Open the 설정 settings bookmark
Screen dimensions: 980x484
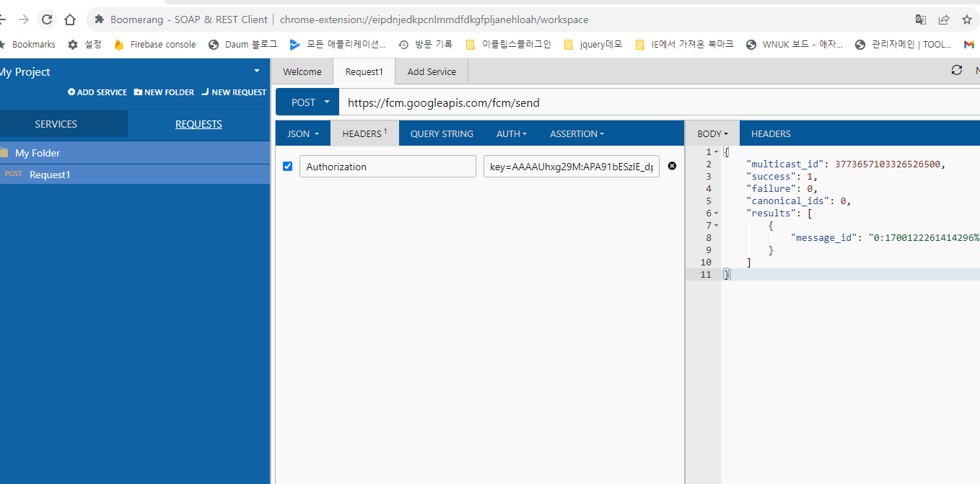click(x=84, y=44)
